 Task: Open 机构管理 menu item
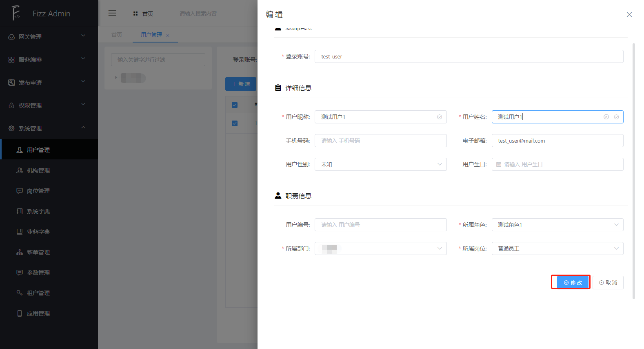pyautogui.click(x=49, y=170)
